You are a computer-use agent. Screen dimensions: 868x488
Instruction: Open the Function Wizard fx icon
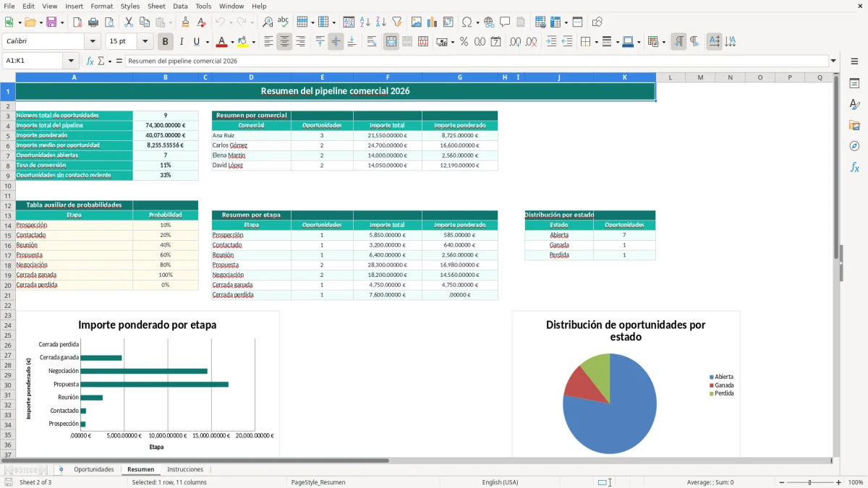(x=90, y=61)
